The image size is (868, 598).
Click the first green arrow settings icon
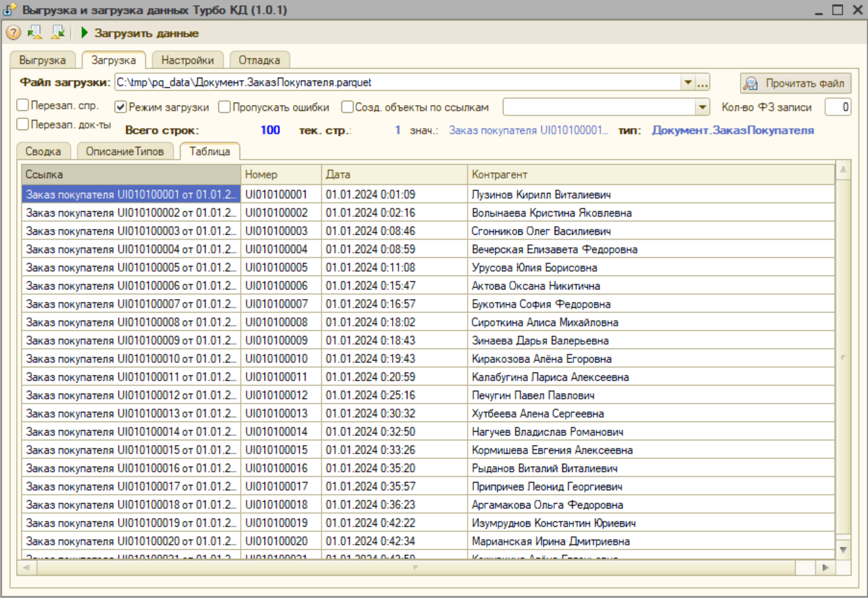(35, 33)
